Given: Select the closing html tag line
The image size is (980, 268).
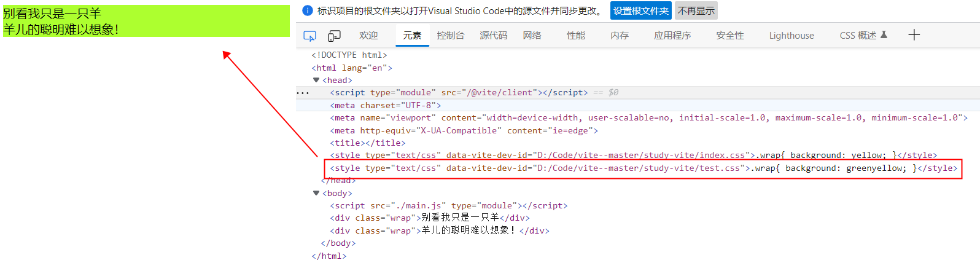Looking at the screenshot, I should pos(329,256).
